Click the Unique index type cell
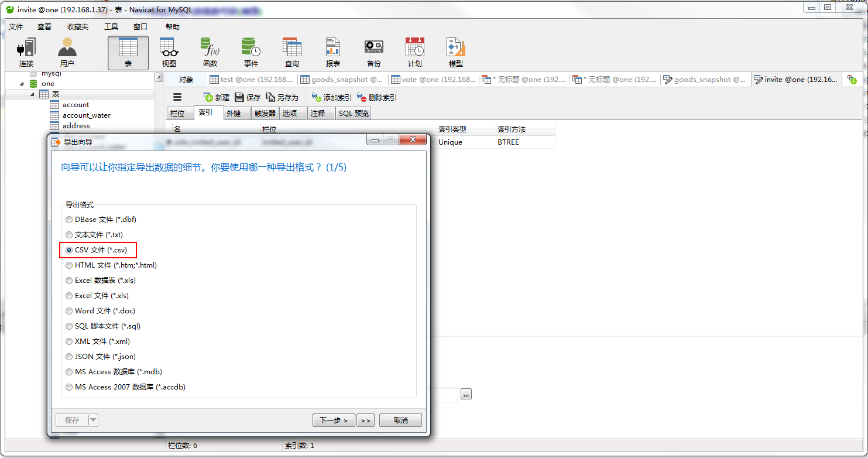 466,142
